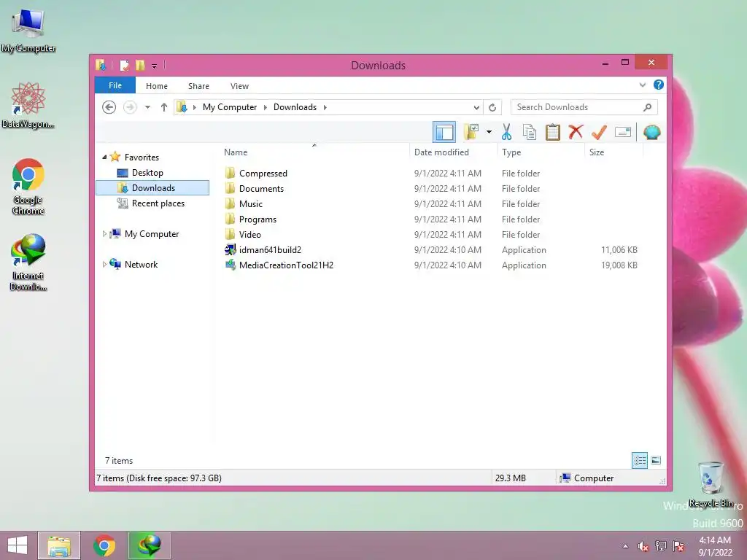Viewport: 747px width, 560px height.
Task: Refresh the Downloads folder
Action: click(492, 108)
